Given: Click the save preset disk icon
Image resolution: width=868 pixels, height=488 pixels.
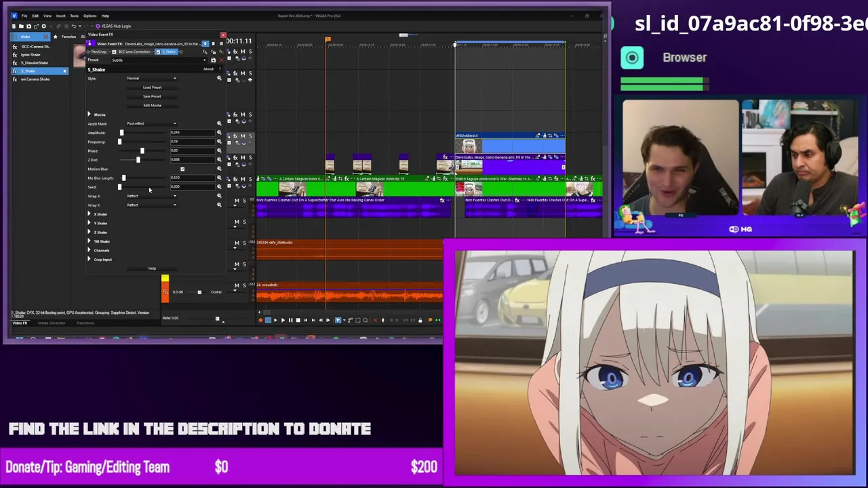Looking at the screenshot, I should (x=214, y=60).
